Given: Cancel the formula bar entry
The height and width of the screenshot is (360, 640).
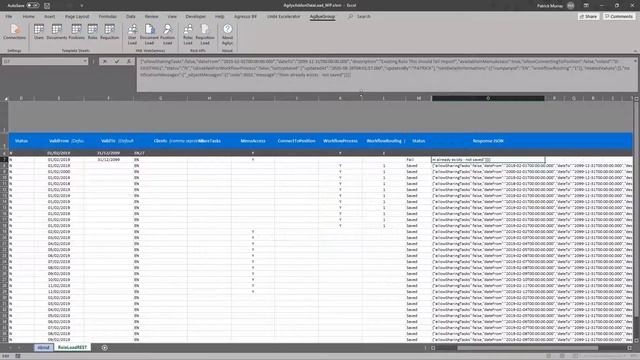Looking at the screenshot, I should click(x=104, y=61).
